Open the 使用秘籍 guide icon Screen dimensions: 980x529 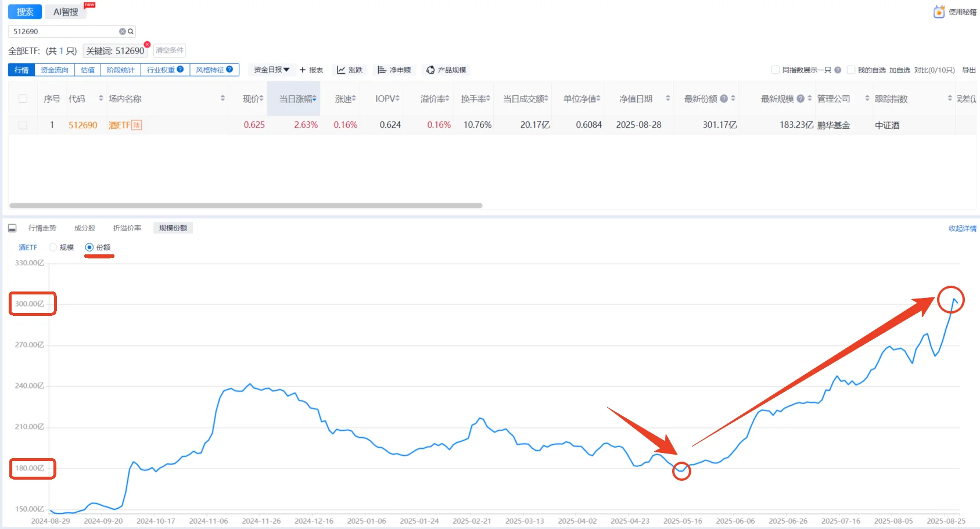tap(939, 12)
